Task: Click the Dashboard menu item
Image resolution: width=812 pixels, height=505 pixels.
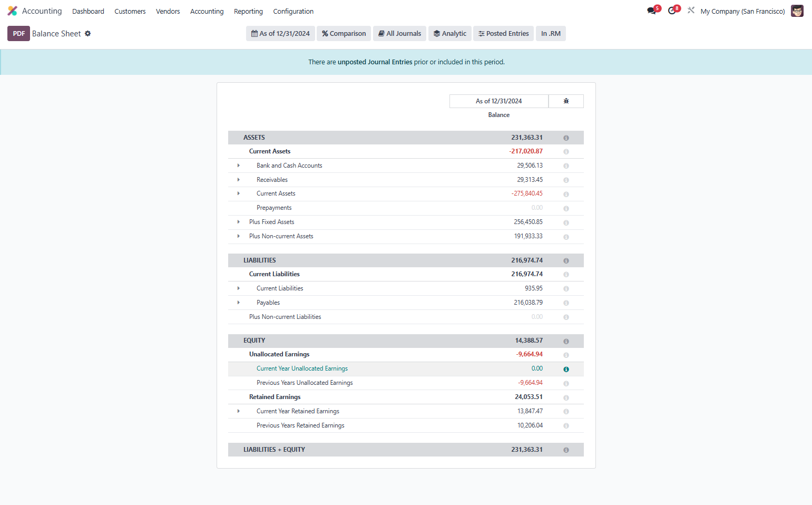Action: [88, 11]
